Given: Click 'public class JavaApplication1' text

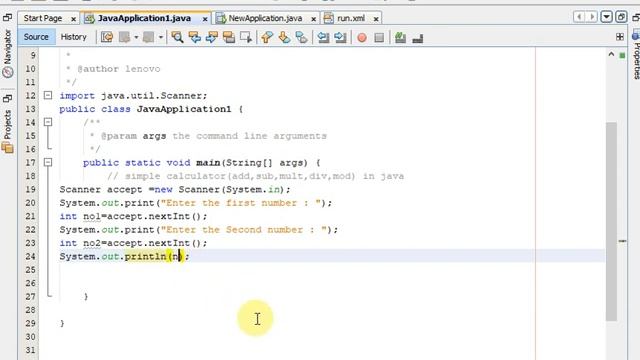Looking at the screenshot, I should [x=145, y=109].
